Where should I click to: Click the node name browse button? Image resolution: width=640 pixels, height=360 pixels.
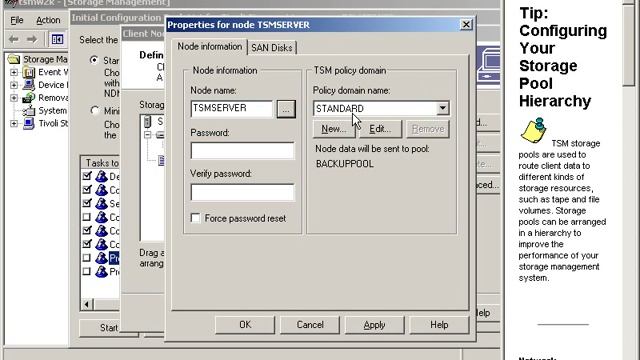click(286, 109)
